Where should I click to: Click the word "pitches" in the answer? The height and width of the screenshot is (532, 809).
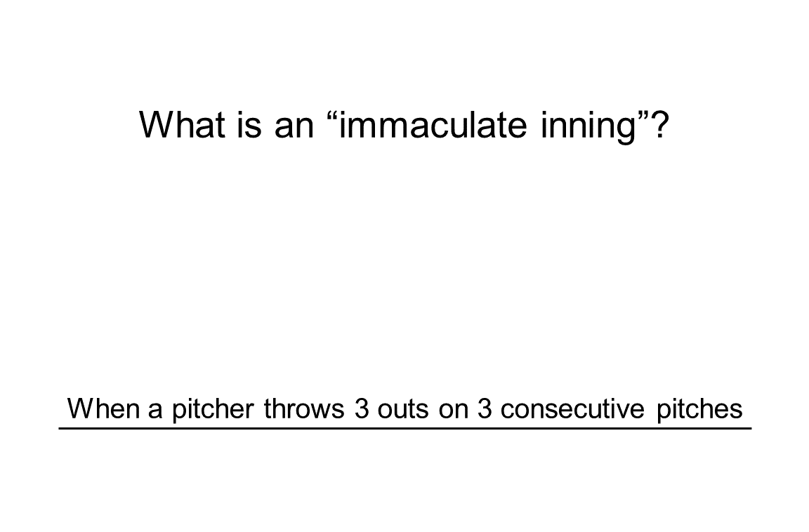point(699,408)
